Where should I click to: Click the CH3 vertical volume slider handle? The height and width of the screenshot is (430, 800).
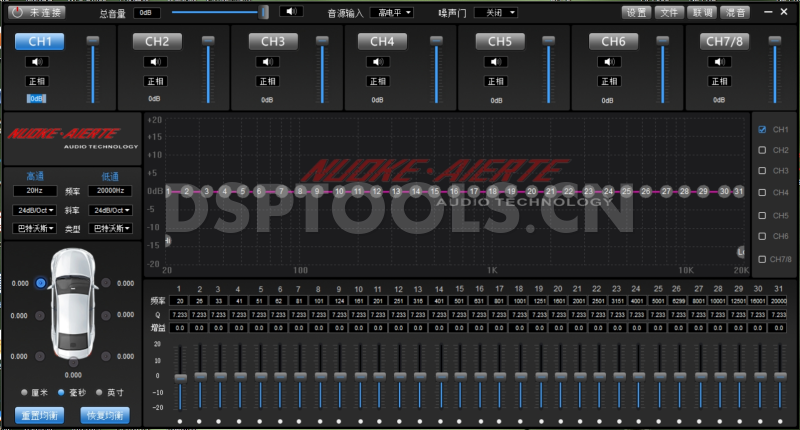pos(322,40)
